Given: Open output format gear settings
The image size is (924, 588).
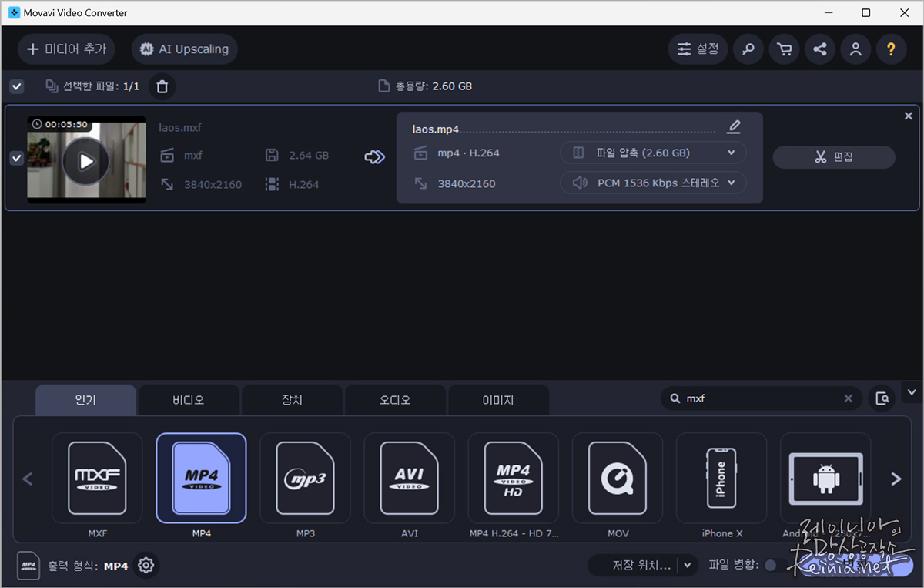Looking at the screenshot, I should click(146, 566).
